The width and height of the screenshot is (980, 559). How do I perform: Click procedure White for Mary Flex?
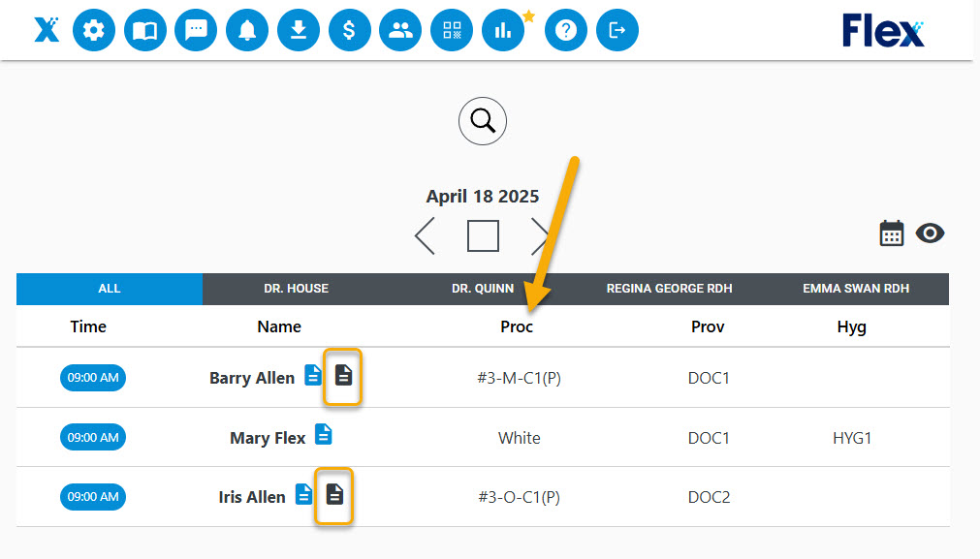[x=520, y=438]
